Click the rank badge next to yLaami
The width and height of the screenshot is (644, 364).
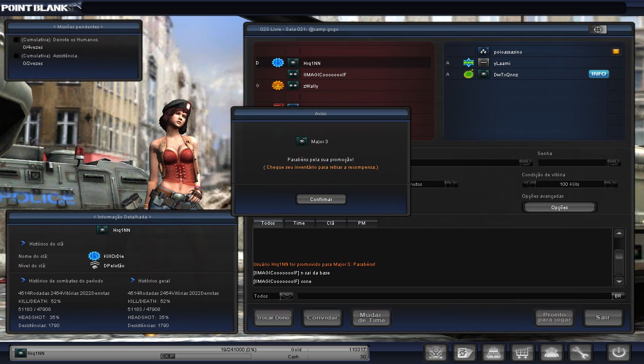(x=483, y=63)
